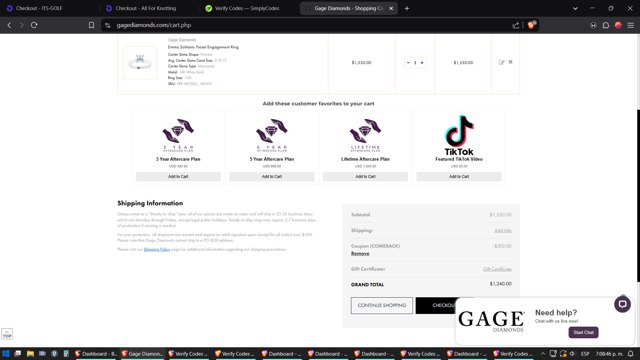Open site settings icon beside the URL
Screen dimensions: 640x360
coord(108,25)
